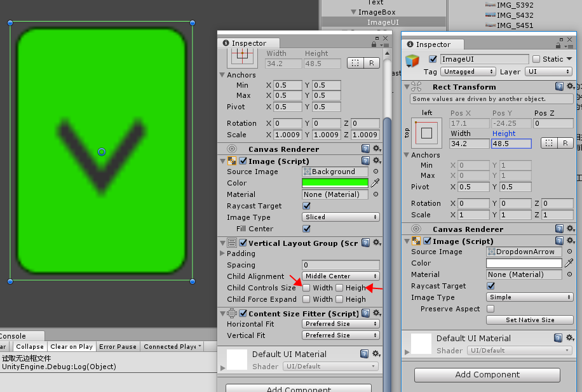Click the Height field containing 48.5
The image size is (582, 392).
511,144
